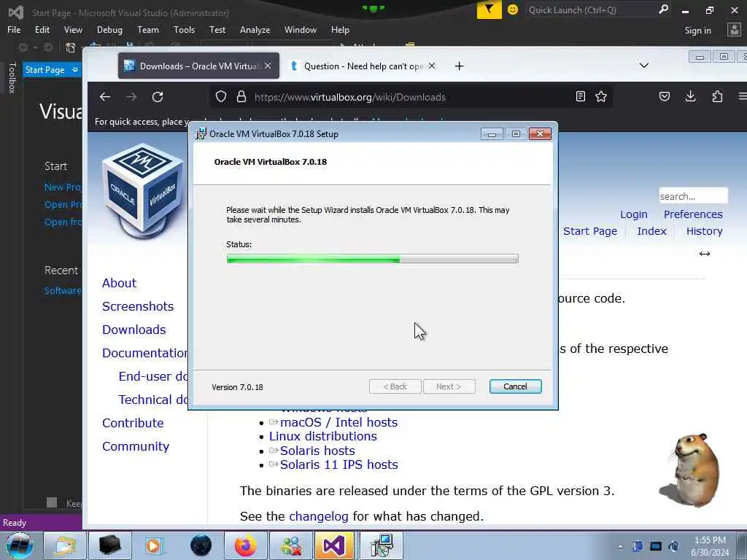The image size is (747, 560).
Task: Open the Windows Start orb
Action: pyautogui.click(x=20, y=545)
